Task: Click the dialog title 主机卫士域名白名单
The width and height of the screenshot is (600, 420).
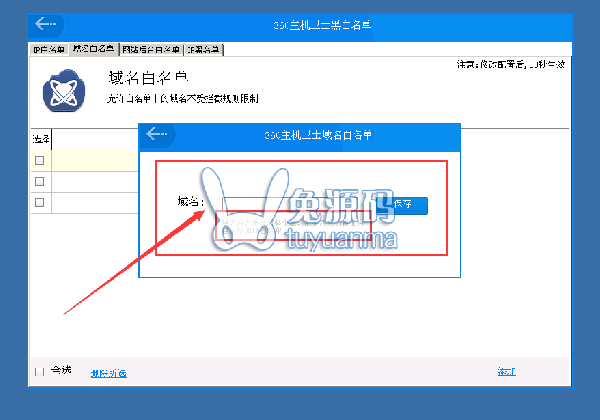Action: (318, 135)
